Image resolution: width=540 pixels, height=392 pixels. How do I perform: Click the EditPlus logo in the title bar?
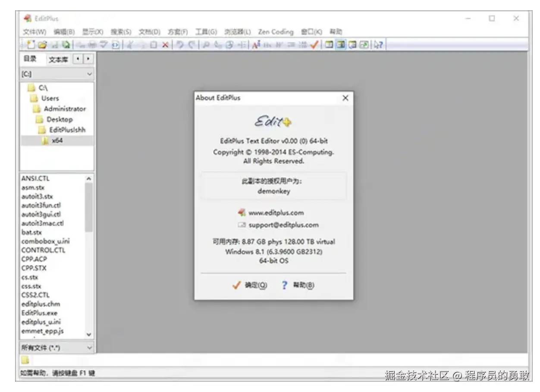[x=28, y=19]
